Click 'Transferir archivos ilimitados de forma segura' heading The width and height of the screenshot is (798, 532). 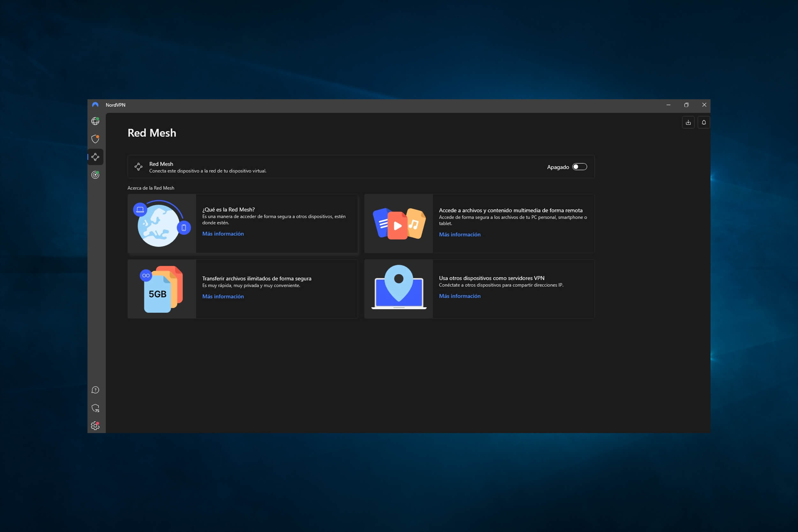(257, 279)
